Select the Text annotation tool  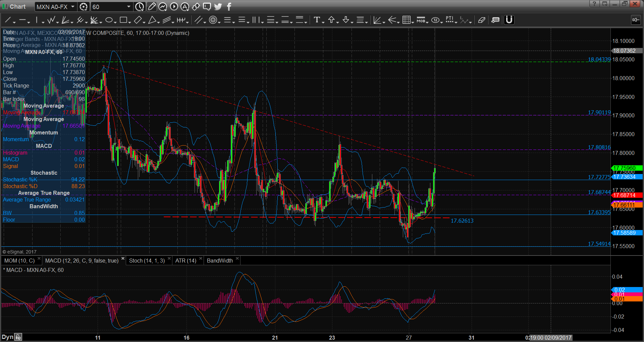[x=317, y=20]
